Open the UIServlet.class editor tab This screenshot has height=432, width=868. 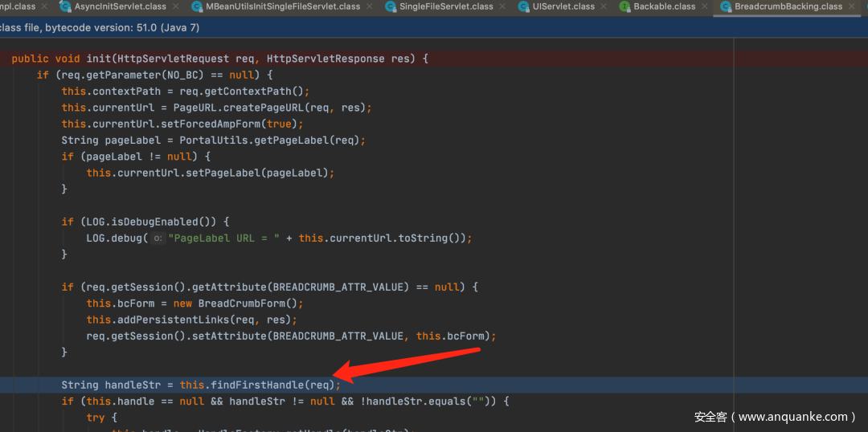[x=563, y=6]
